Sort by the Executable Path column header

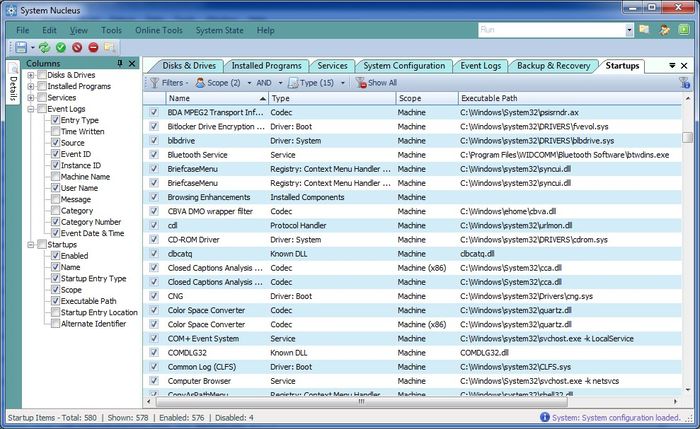click(x=570, y=98)
